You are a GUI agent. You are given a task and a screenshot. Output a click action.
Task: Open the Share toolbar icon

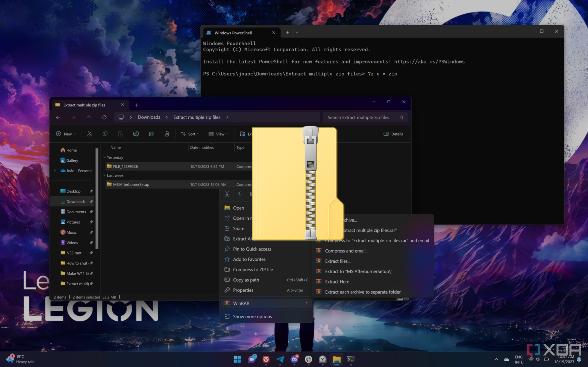point(151,134)
